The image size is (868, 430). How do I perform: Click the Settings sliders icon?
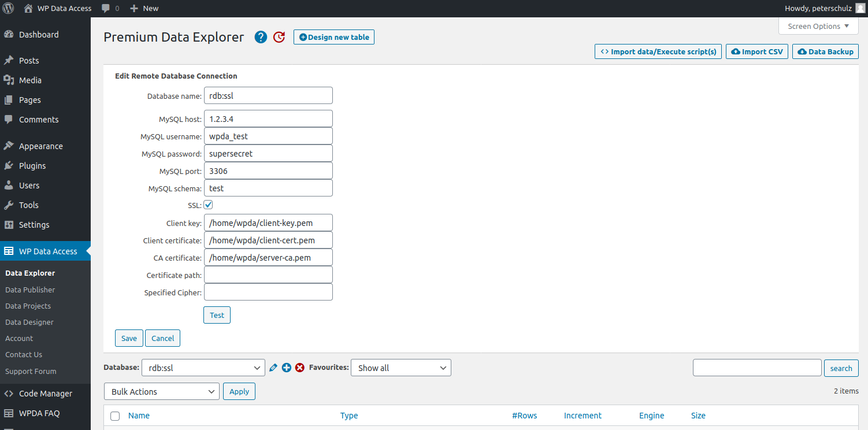click(9, 225)
